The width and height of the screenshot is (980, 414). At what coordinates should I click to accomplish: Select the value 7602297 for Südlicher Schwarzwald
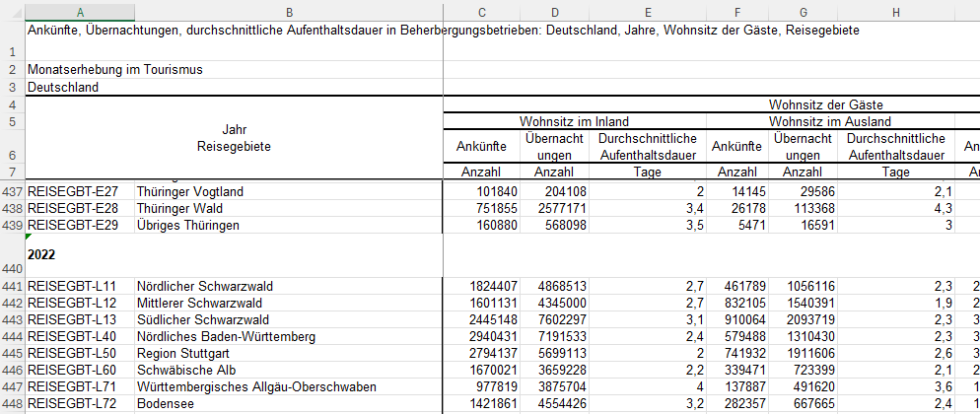pos(555,320)
